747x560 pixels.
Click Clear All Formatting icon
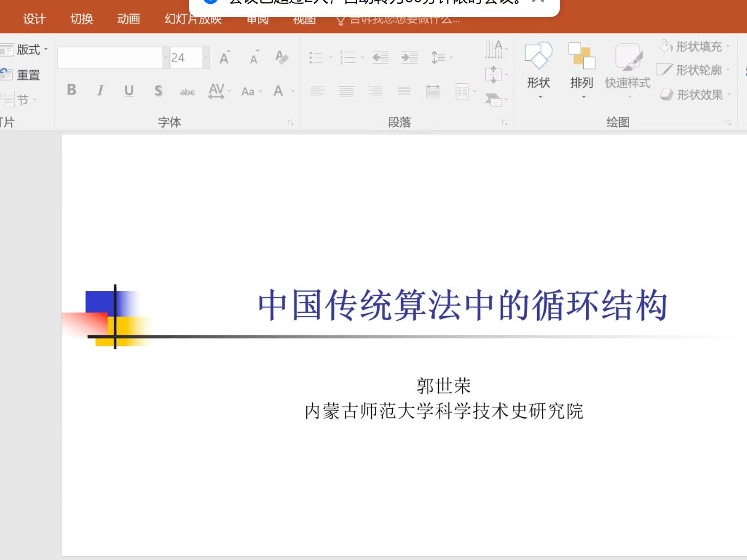pyautogui.click(x=282, y=57)
